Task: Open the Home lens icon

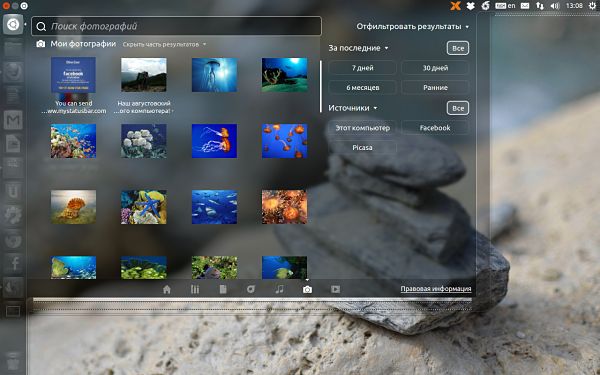Action: [x=167, y=289]
